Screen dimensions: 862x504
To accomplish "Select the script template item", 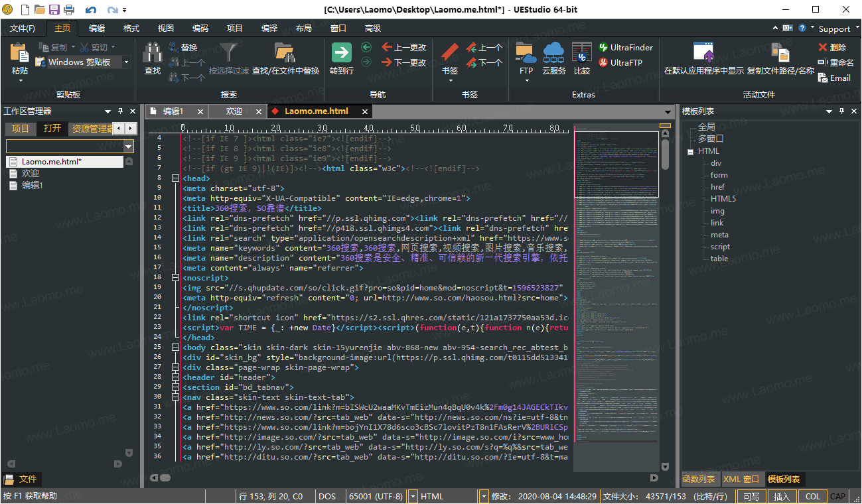I will [720, 247].
